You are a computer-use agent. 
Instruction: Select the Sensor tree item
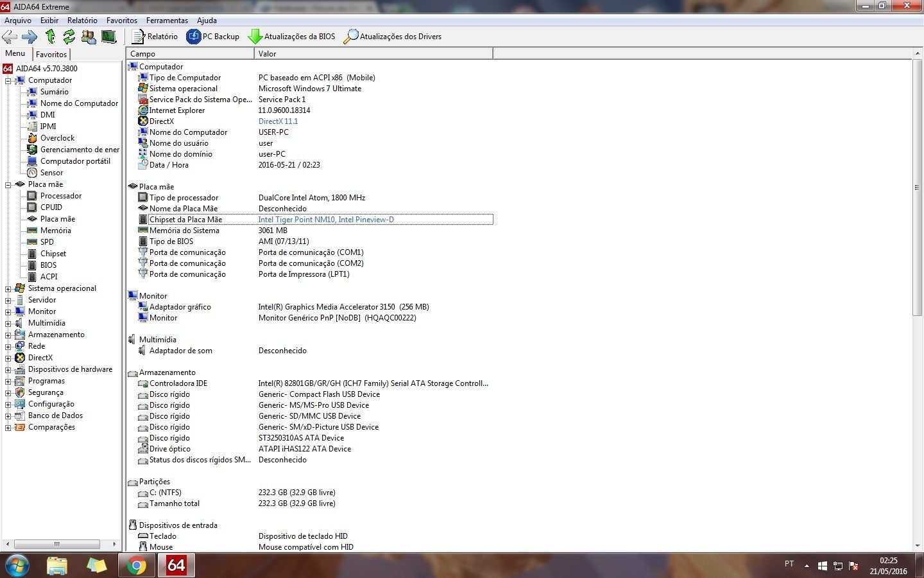(x=51, y=173)
